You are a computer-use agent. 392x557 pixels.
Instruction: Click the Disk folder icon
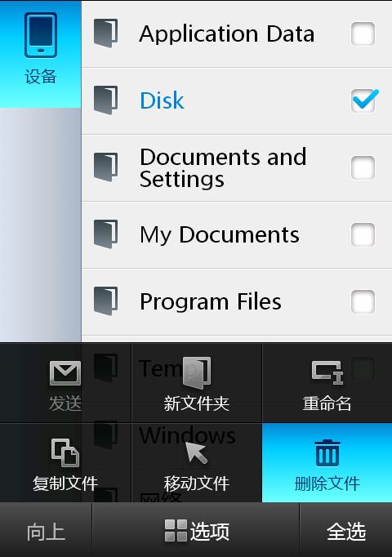[105, 100]
